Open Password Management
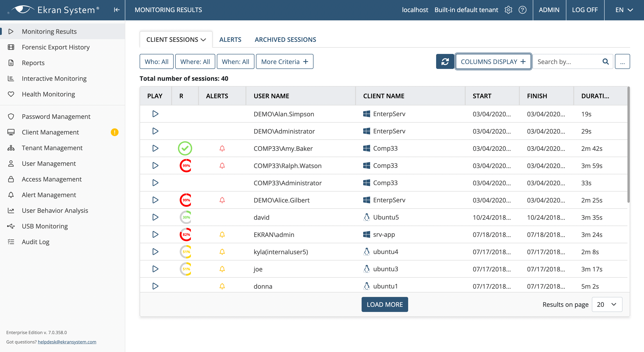This screenshot has height=352, width=644. point(62,117)
